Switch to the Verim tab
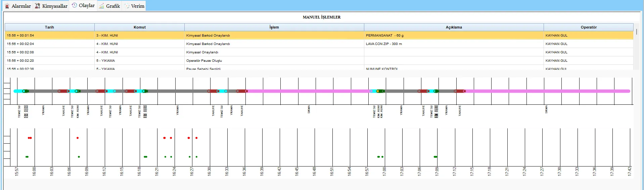 click(x=137, y=6)
